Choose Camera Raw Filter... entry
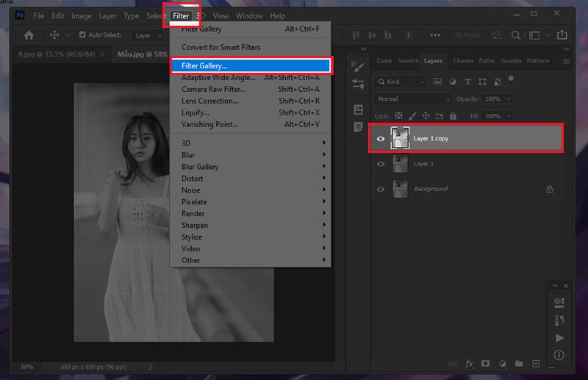The height and width of the screenshot is (380, 588). click(251, 89)
